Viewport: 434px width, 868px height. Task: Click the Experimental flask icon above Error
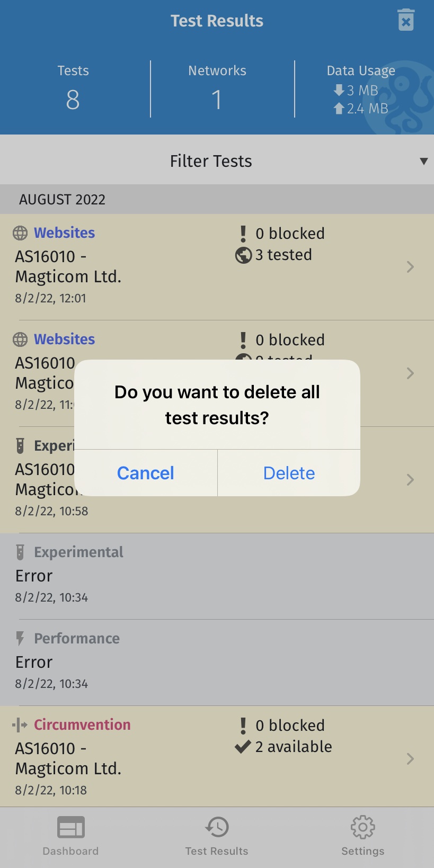click(x=20, y=552)
